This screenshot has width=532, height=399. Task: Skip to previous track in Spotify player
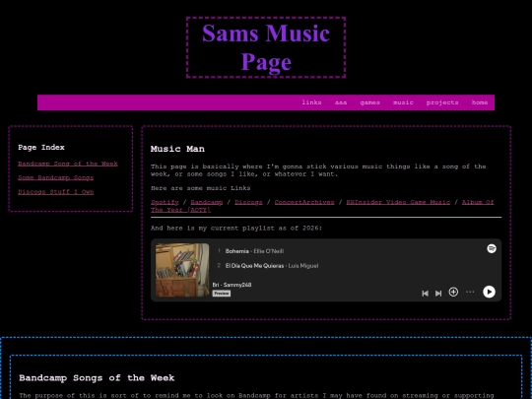click(x=425, y=294)
